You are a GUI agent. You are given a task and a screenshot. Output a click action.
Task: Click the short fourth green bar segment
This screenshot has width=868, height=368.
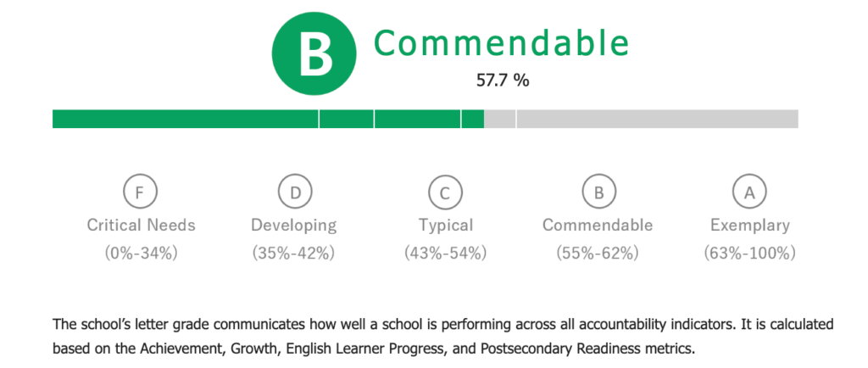tap(473, 119)
